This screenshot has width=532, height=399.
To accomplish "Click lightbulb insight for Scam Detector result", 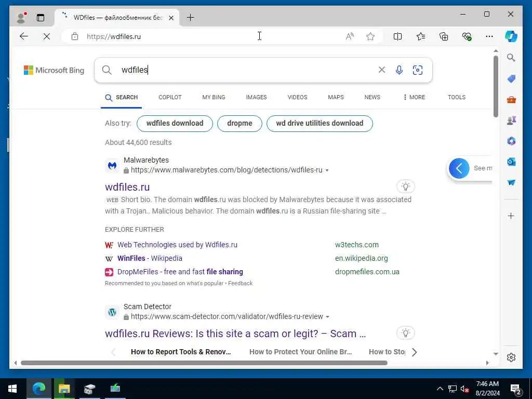I will coord(406,333).
